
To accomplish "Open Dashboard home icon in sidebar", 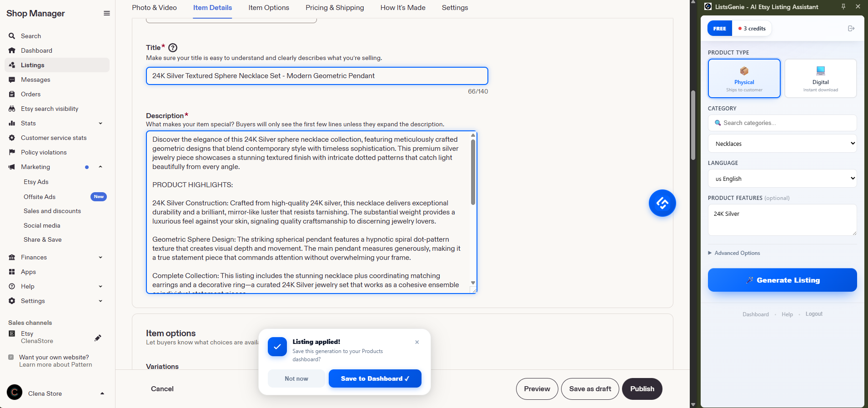I will [12, 50].
